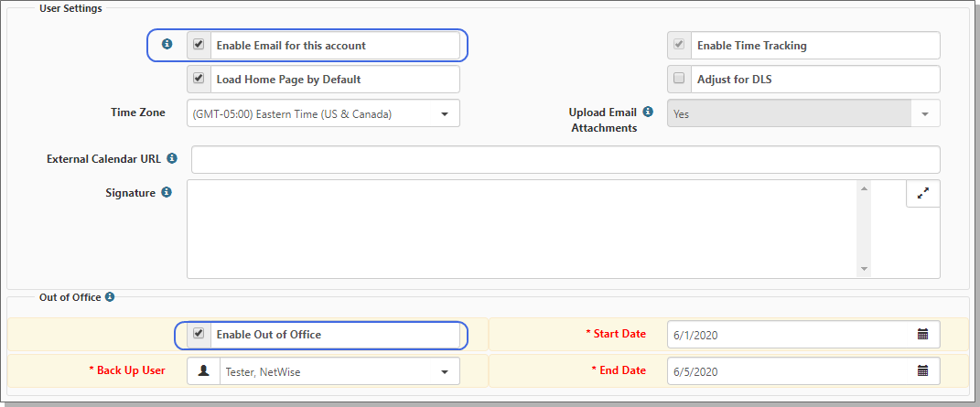
Task: Uncheck Load Home Page by Default
Action: 199,79
